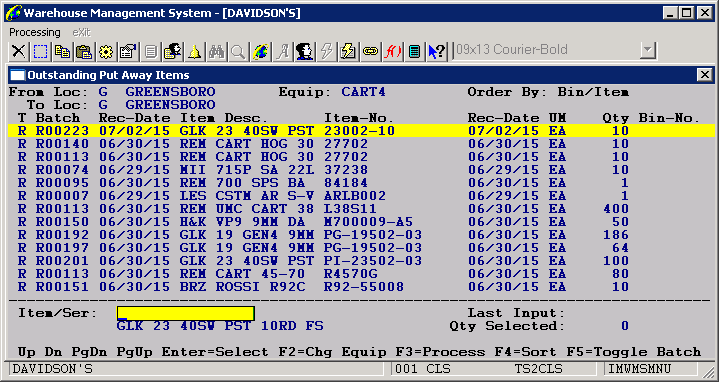Click item number ARLB002
The image size is (719, 382).
pos(355,196)
